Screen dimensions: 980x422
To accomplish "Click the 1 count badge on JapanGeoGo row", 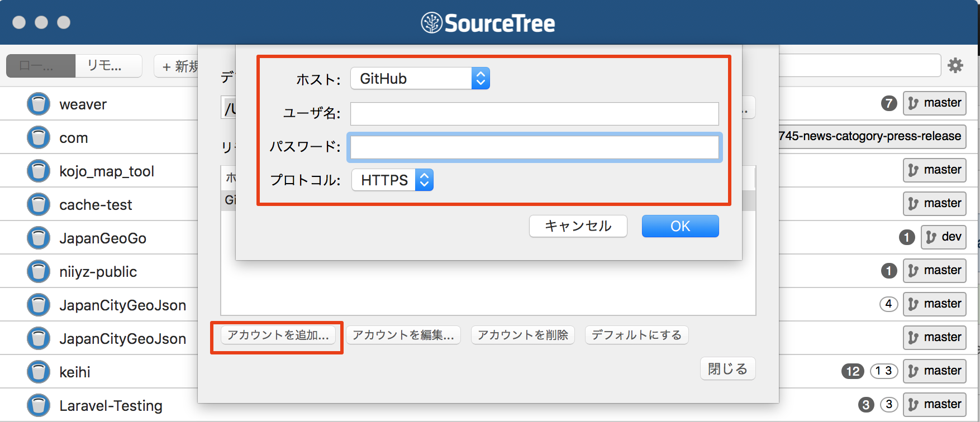I will click(907, 237).
